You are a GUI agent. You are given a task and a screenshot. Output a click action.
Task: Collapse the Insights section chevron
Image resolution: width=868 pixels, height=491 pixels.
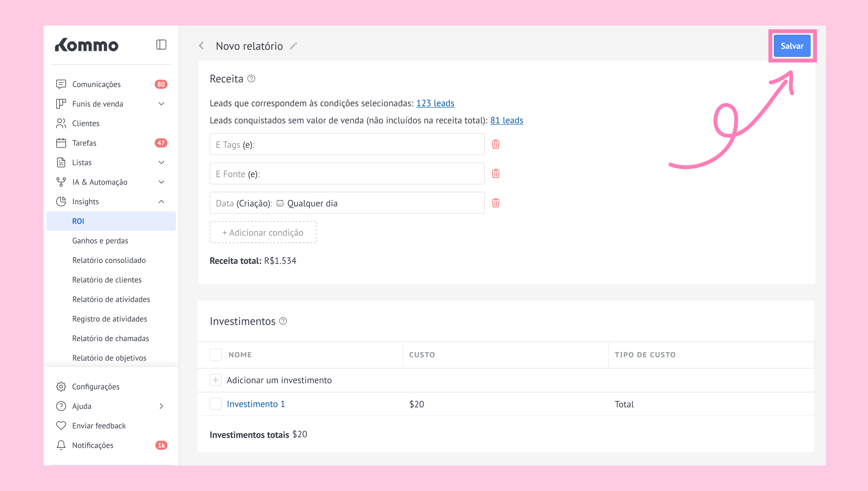tap(161, 202)
